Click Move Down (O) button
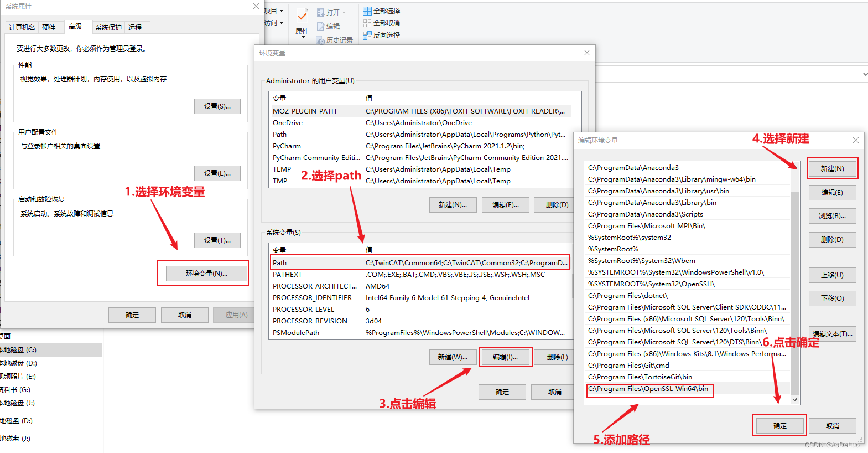 (x=832, y=298)
